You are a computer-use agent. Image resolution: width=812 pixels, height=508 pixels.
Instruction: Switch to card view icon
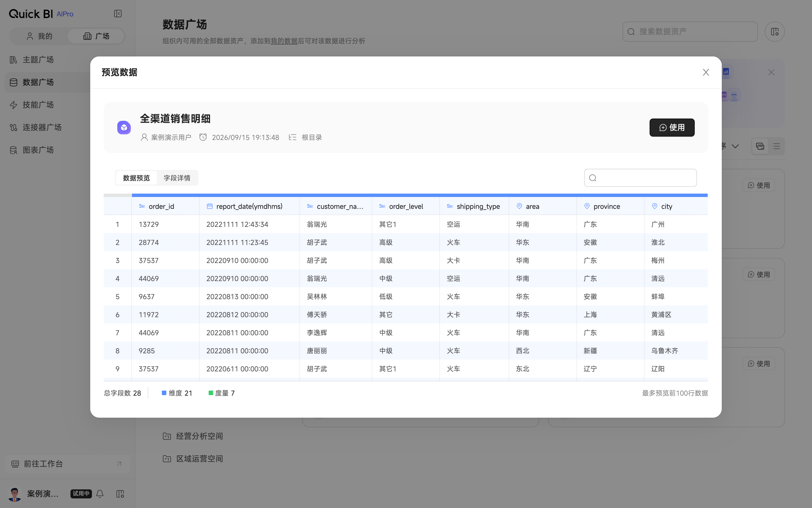[760, 146]
